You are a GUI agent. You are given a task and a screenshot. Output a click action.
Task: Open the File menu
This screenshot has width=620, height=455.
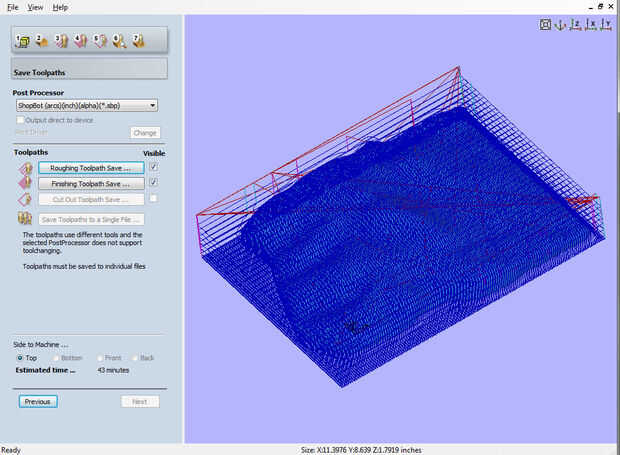tap(13, 7)
